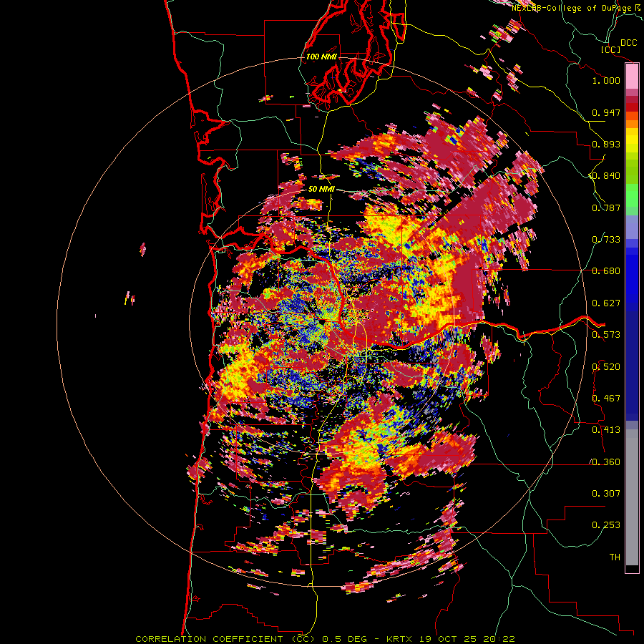
Task: Pick the gray color bar segment
Action: pos(632,497)
